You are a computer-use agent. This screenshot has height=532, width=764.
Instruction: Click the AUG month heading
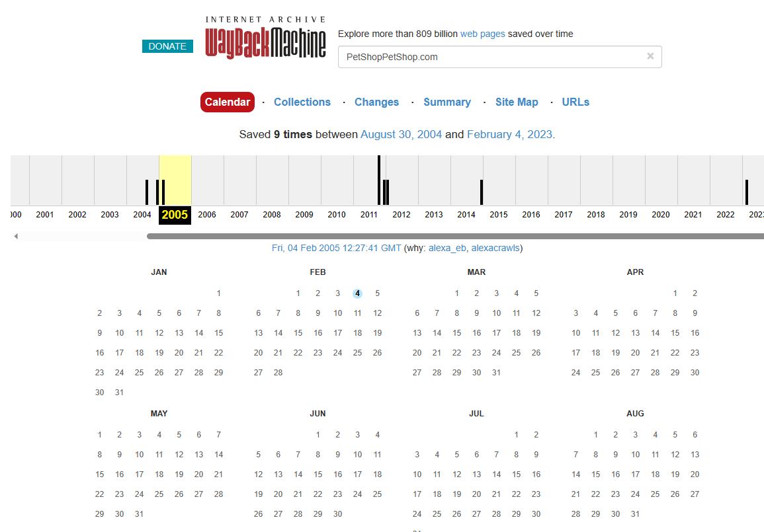(636, 414)
